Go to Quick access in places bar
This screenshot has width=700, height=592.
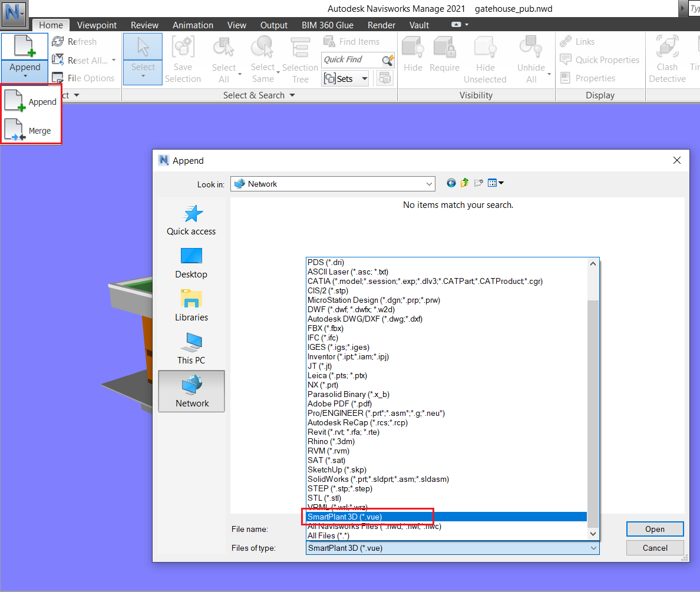tap(191, 220)
